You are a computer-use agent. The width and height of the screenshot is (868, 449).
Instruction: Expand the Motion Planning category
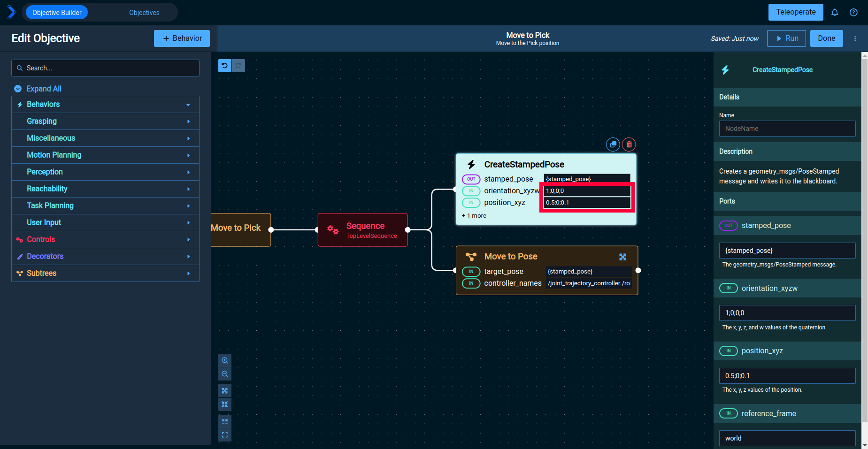coord(105,155)
